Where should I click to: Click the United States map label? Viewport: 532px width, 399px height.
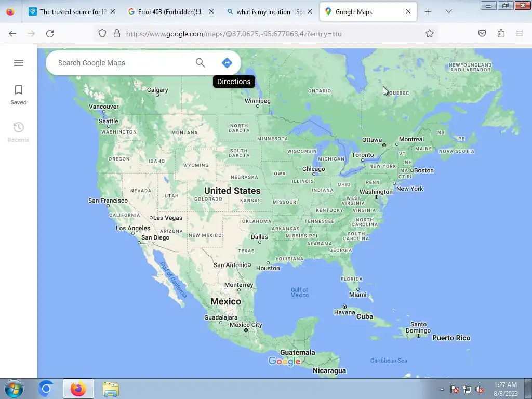[232, 191]
